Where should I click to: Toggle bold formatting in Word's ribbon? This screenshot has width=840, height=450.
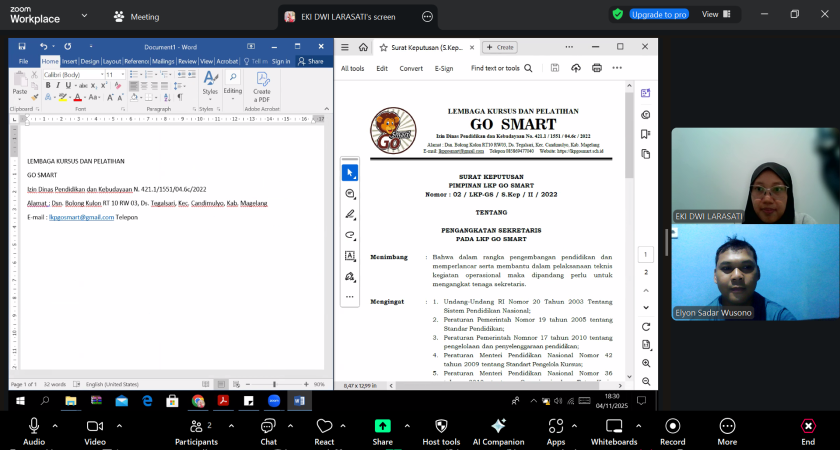click(x=47, y=86)
